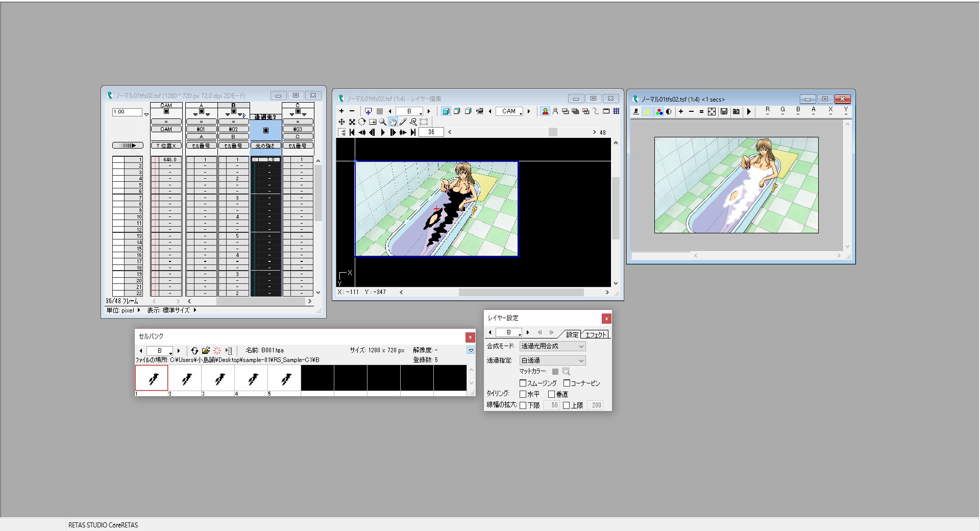Screen dimensions: 980x531
Task: Enable the スムージング checkbox
Action: click(523, 383)
